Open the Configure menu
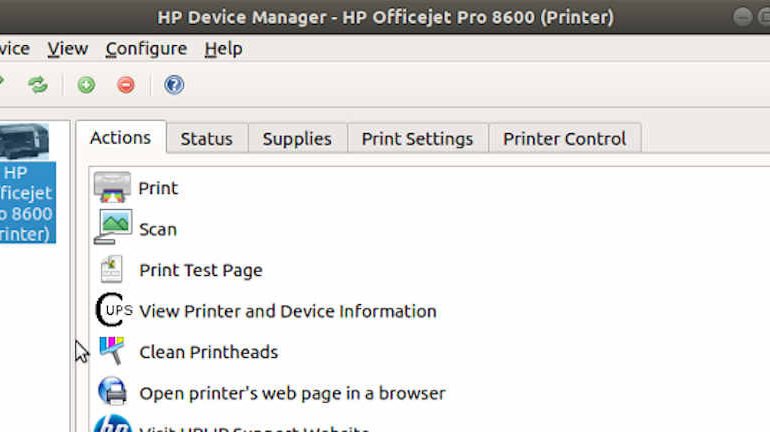This screenshot has width=770, height=432. pyautogui.click(x=146, y=48)
